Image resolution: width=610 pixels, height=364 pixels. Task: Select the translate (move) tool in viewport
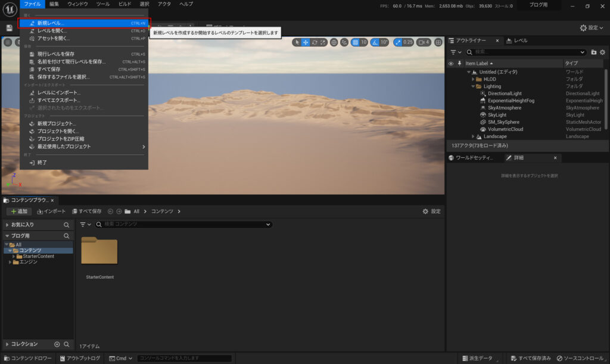pos(306,42)
